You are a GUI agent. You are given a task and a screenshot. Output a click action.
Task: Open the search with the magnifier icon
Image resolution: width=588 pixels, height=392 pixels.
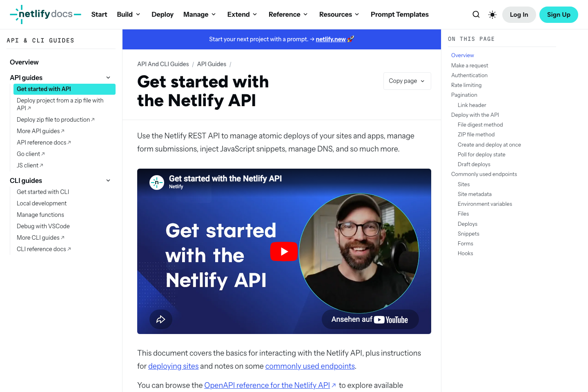pos(476,14)
